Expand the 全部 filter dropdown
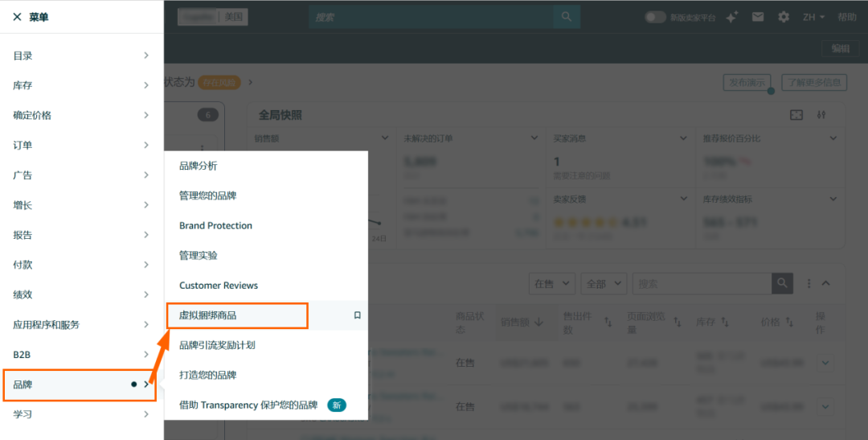This screenshot has width=868, height=440. tap(604, 283)
